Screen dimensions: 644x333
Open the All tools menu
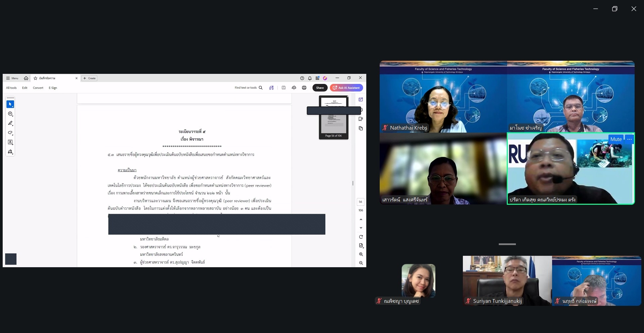tap(11, 88)
